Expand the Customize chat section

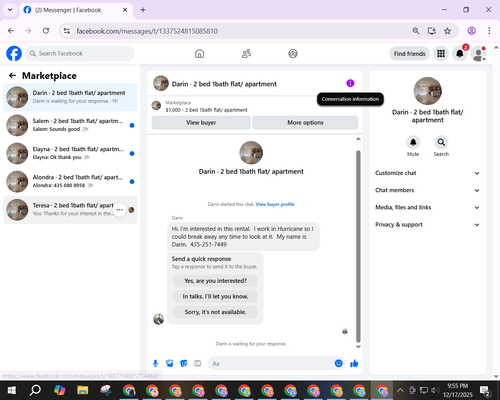pos(427,173)
